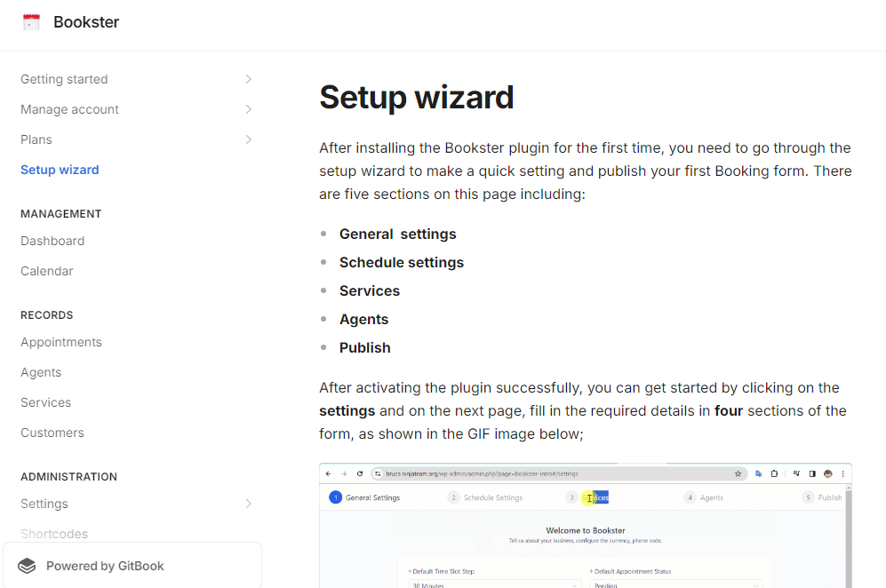The height and width of the screenshot is (588, 886).
Task: Select the Agents step 4 in the GIF
Action: click(704, 497)
